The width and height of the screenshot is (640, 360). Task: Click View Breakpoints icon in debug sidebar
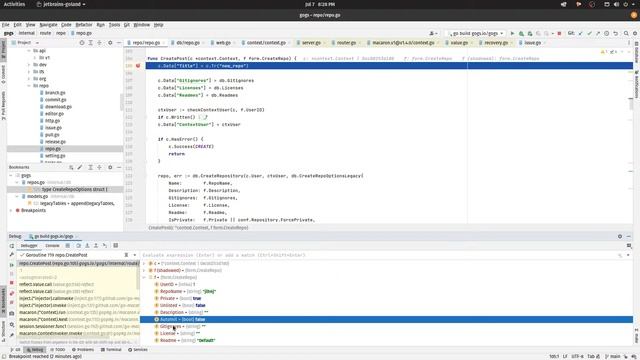point(11,293)
